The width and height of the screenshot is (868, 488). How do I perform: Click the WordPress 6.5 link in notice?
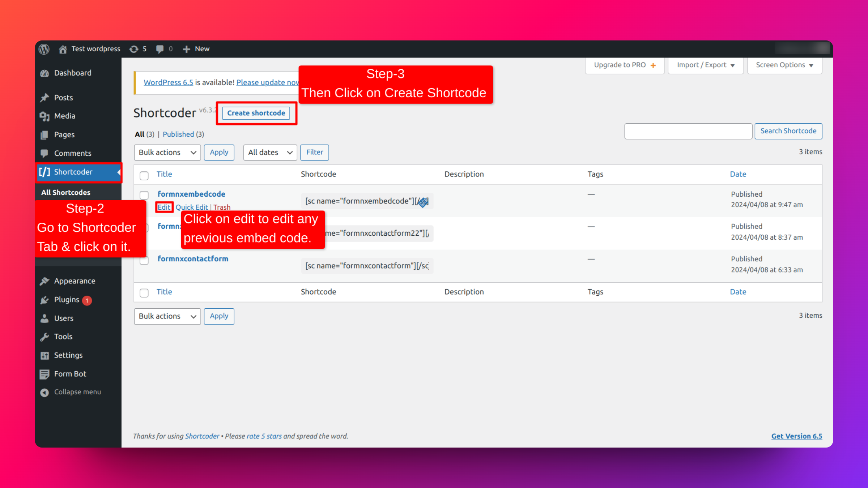(168, 82)
